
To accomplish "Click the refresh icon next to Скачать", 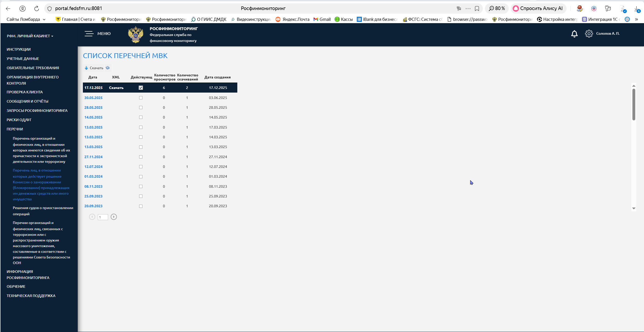I will (x=108, y=68).
